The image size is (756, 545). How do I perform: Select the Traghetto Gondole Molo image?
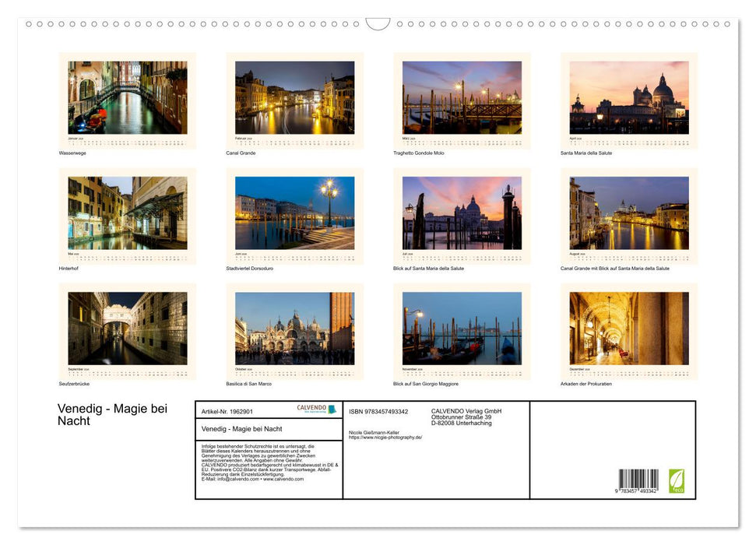[x=462, y=97]
